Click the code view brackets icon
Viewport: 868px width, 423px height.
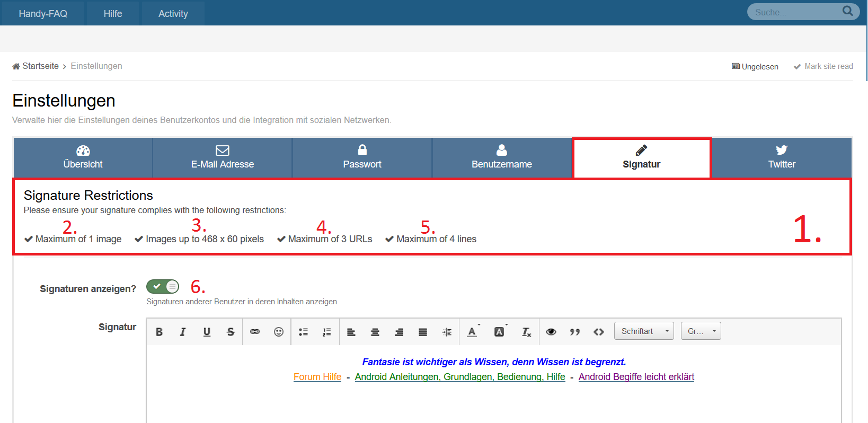599,332
